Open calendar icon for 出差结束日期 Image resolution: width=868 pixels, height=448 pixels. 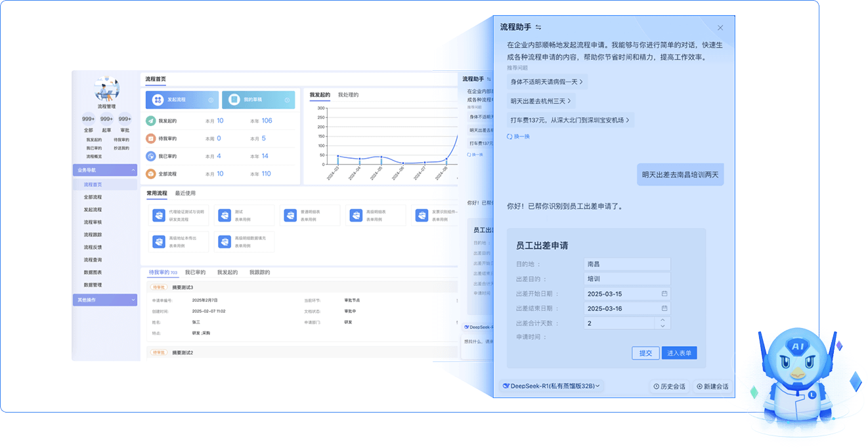[x=664, y=308]
